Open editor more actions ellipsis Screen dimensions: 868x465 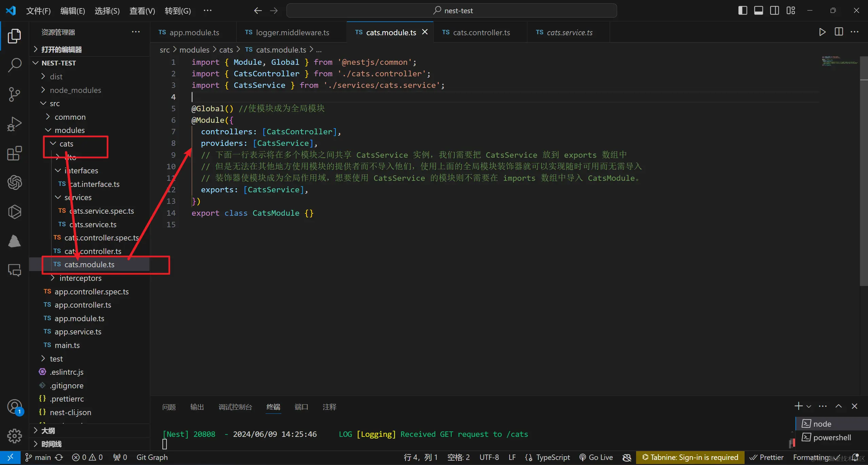[855, 32]
